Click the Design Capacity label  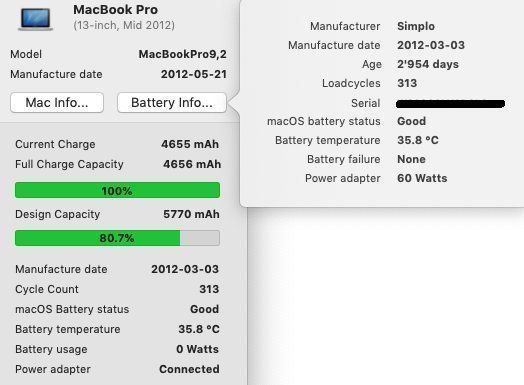57,214
